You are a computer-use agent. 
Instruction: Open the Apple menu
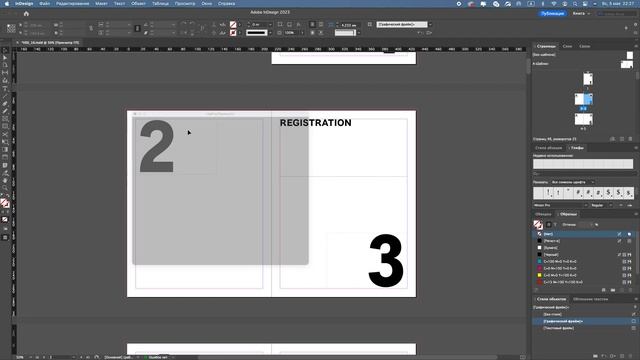pos(7,4)
